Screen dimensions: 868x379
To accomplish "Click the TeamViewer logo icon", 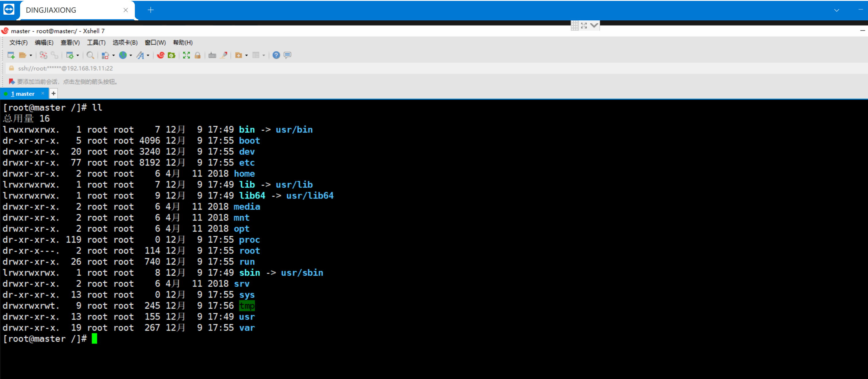I will [x=9, y=9].
